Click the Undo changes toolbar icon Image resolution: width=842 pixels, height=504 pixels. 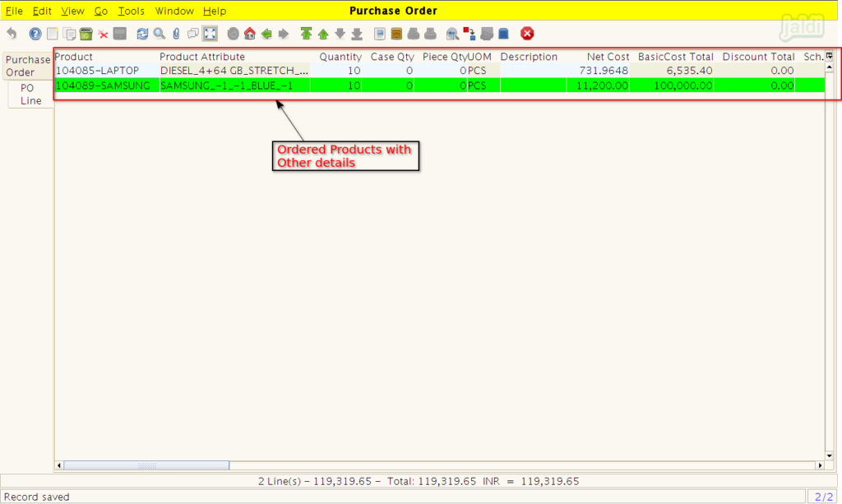pos(12,34)
